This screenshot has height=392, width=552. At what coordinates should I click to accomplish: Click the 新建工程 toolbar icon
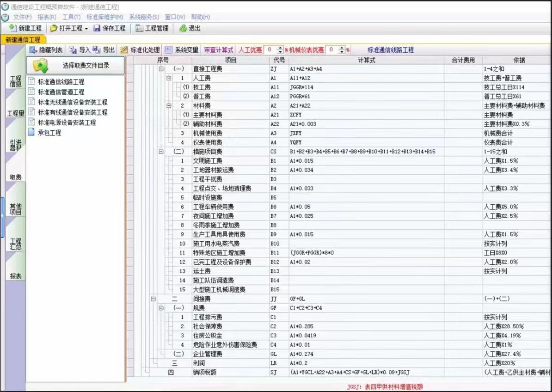click(x=13, y=28)
